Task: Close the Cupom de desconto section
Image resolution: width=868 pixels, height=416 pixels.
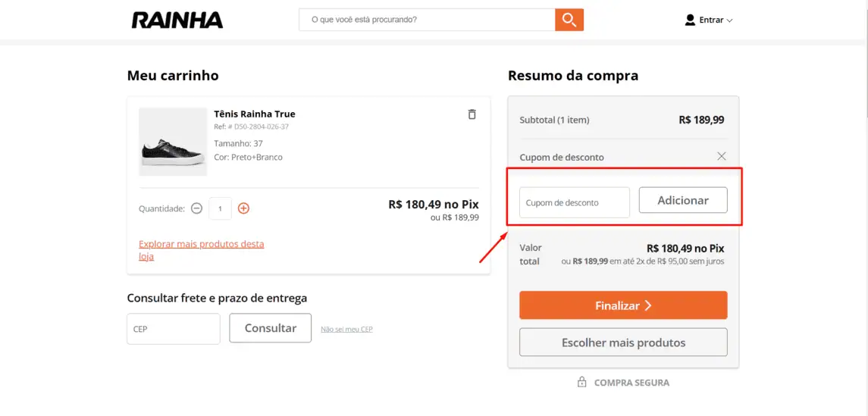Action: [x=722, y=156]
